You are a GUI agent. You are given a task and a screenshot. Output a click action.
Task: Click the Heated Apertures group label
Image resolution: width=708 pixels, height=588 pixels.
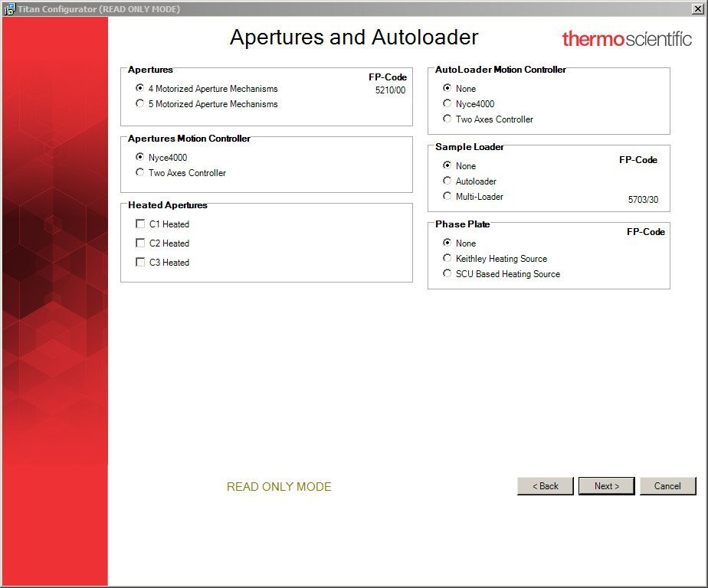(168, 205)
